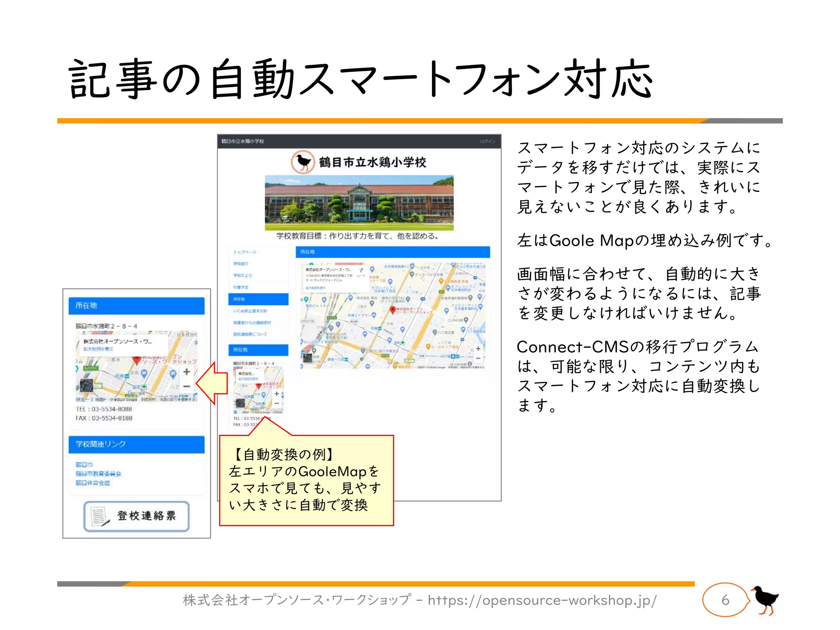Image resolution: width=840 pixels, height=630 pixels.
Task: Click 鶴目市水鶏町2-8-4 address in smartphone view
Action: coord(106,326)
